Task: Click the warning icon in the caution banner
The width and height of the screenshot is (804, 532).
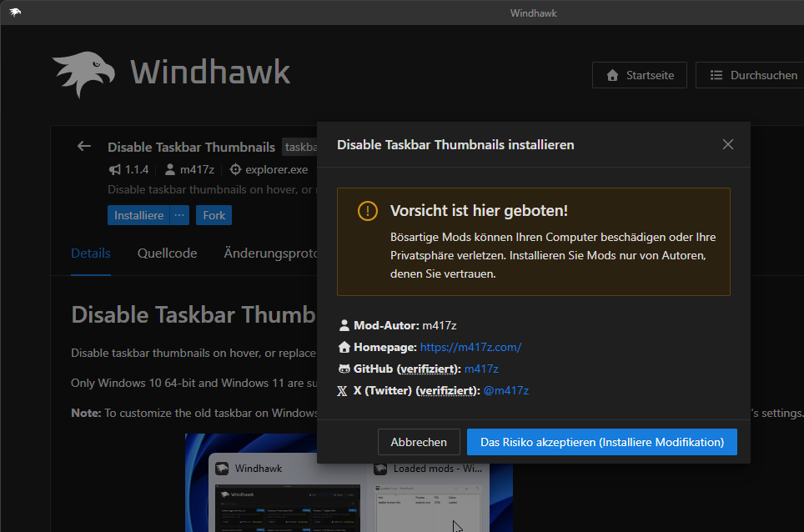Action: click(x=367, y=211)
